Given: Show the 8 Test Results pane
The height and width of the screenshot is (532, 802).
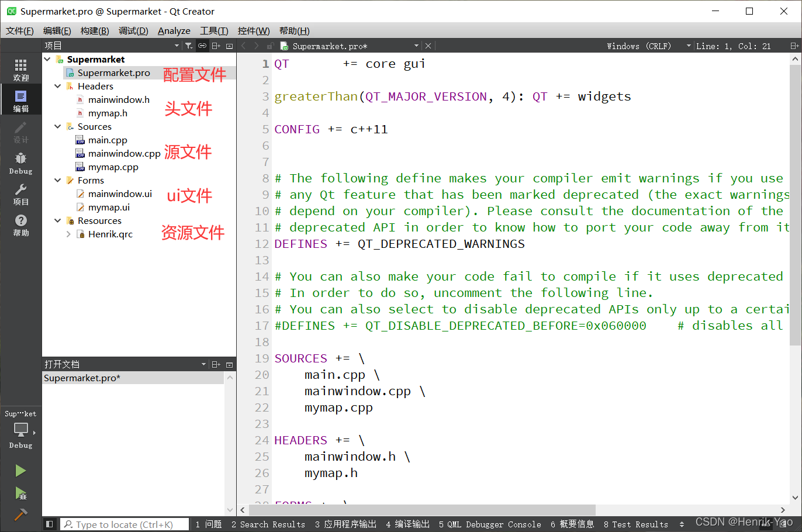Looking at the screenshot, I should coord(636,524).
